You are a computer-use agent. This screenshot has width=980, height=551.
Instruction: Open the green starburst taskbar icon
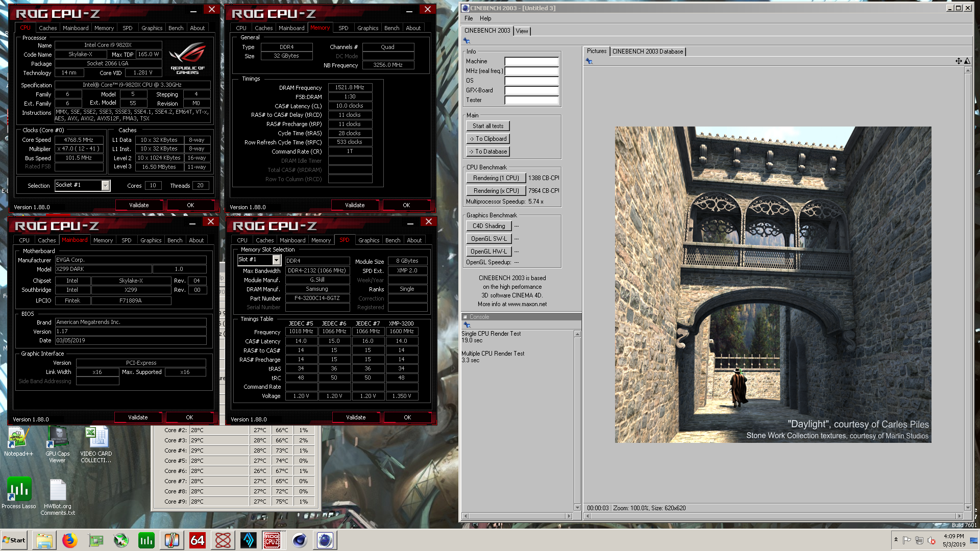[120, 540]
